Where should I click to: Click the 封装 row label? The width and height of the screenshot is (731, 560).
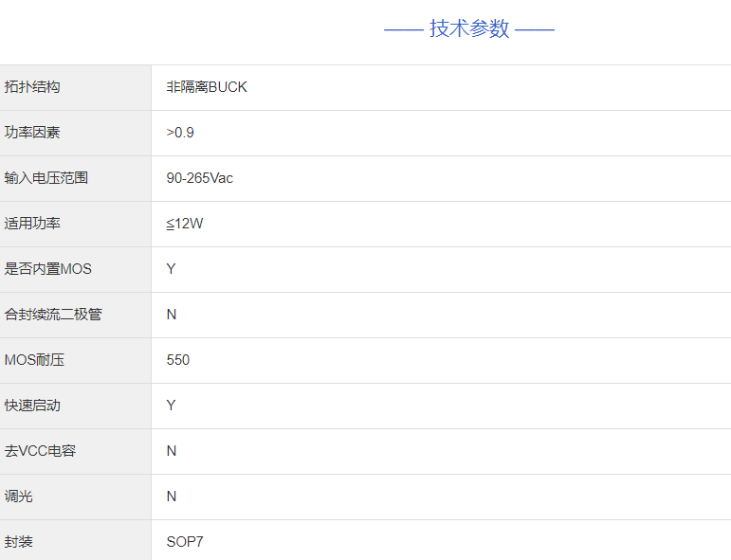(19, 542)
